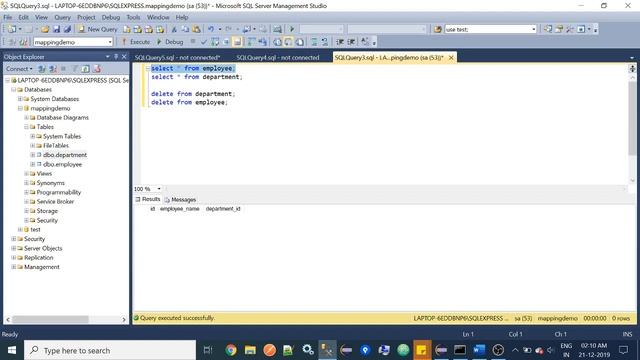
Task: Open the mappingdemo database dropdown
Action: (110, 42)
